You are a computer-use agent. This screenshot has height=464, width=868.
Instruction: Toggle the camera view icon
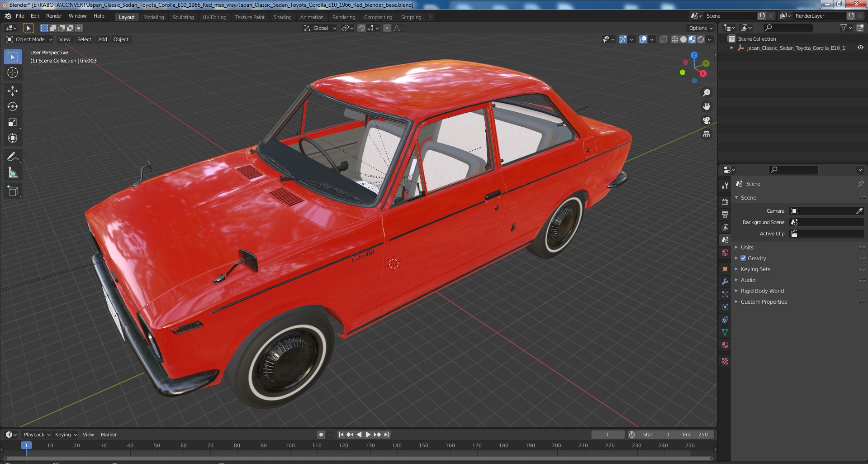tap(706, 120)
